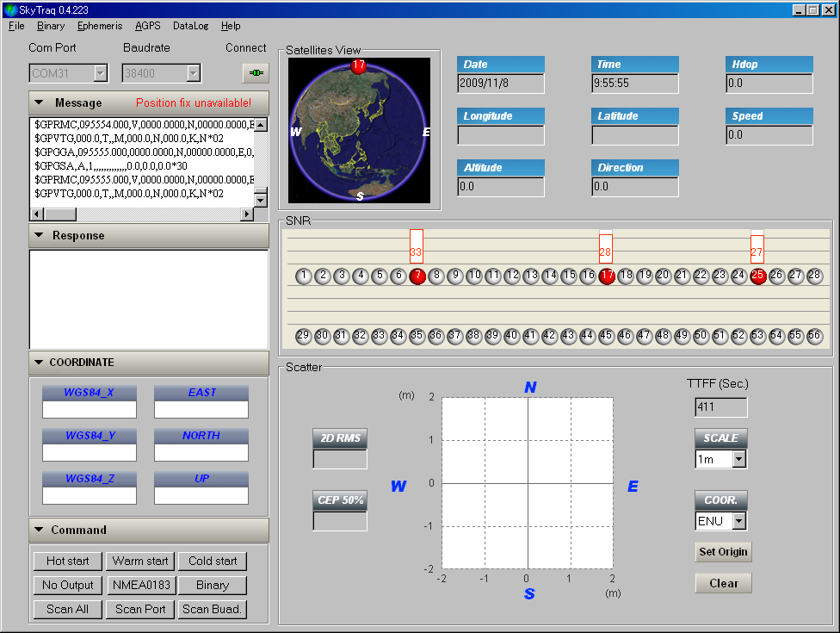Clear the scatter plot

pos(723,583)
